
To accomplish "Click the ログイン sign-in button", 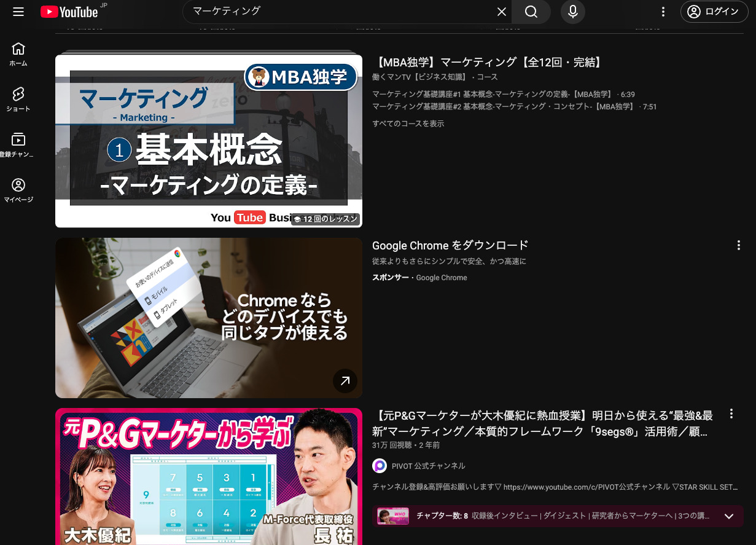I will pyautogui.click(x=714, y=12).
